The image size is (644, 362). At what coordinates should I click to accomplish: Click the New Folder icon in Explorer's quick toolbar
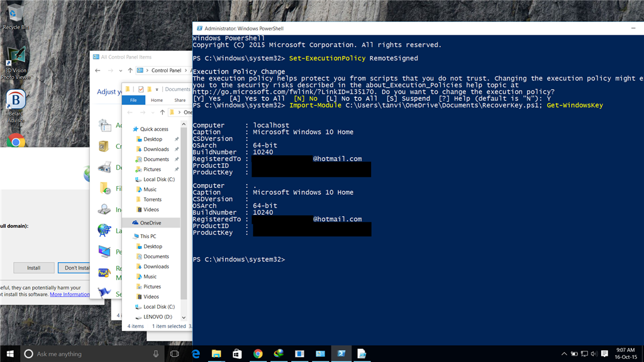150,89
